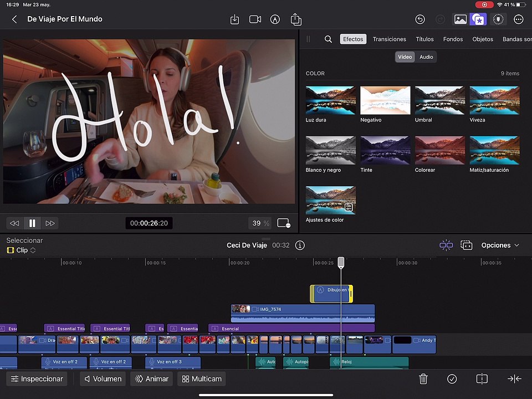
Task: Select the Luz dura effect thumbnail
Action: (331, 100)
